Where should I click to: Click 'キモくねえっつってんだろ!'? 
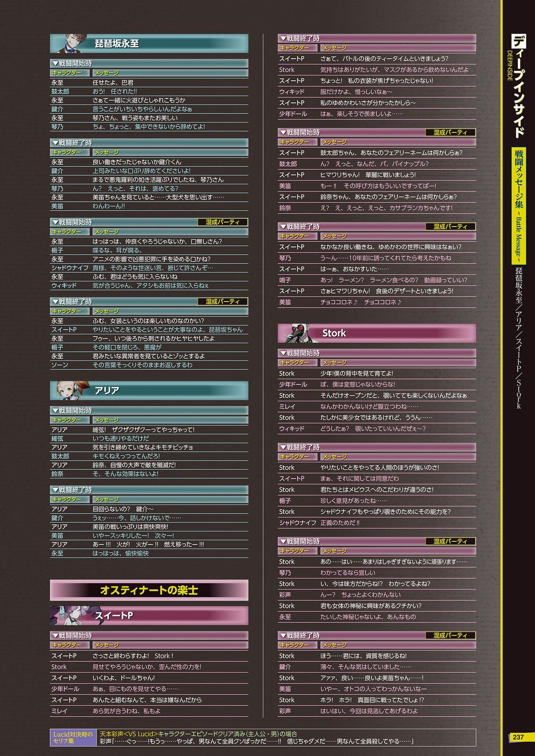pyautogui.click(x=126, y=456)
